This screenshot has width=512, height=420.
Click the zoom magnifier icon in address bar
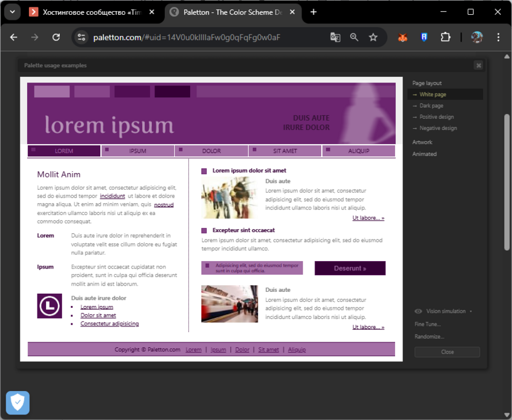pos(354,38)
